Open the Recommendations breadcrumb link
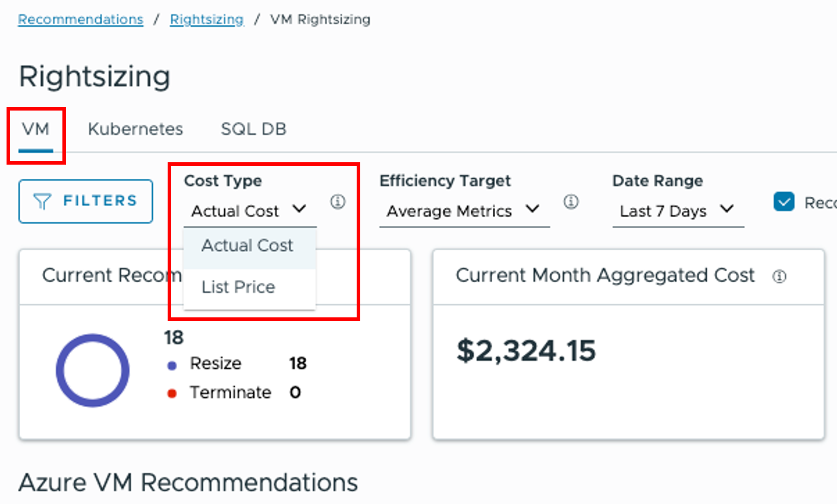837x504 pixels. pyautogui.click(x=80, y=18)
